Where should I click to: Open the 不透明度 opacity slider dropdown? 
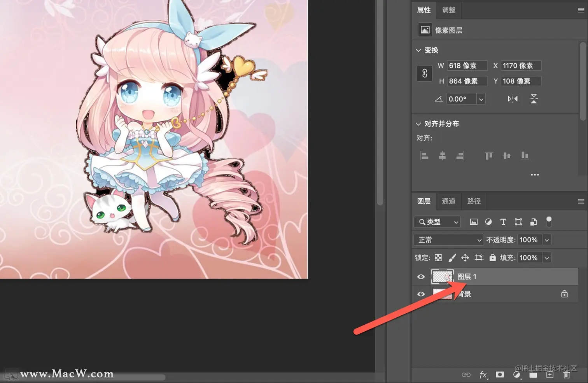coord(547,240)
